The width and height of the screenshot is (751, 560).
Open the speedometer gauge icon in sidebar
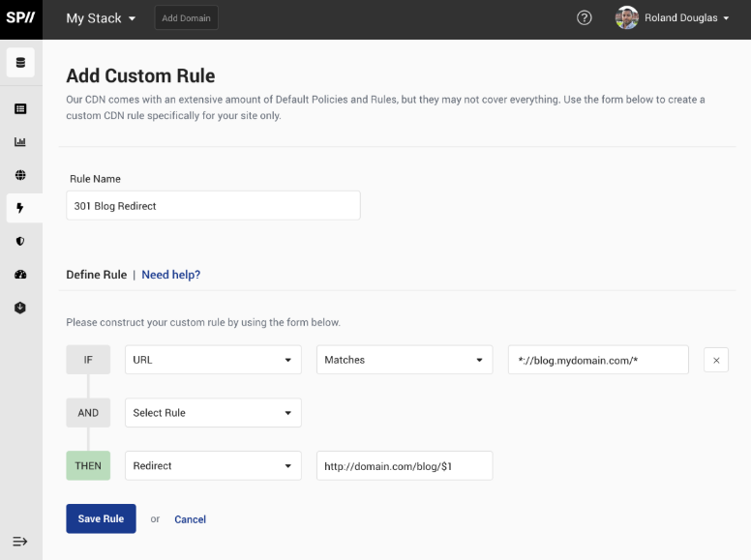(x=20, y=275)
